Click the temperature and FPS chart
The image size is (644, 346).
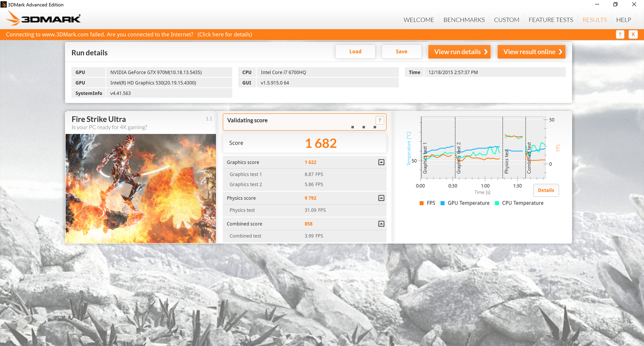pos(483,148)
